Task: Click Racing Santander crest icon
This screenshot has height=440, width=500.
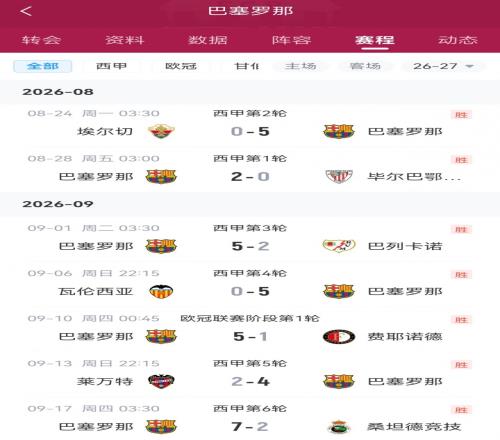Action: [x=339, y=427]
